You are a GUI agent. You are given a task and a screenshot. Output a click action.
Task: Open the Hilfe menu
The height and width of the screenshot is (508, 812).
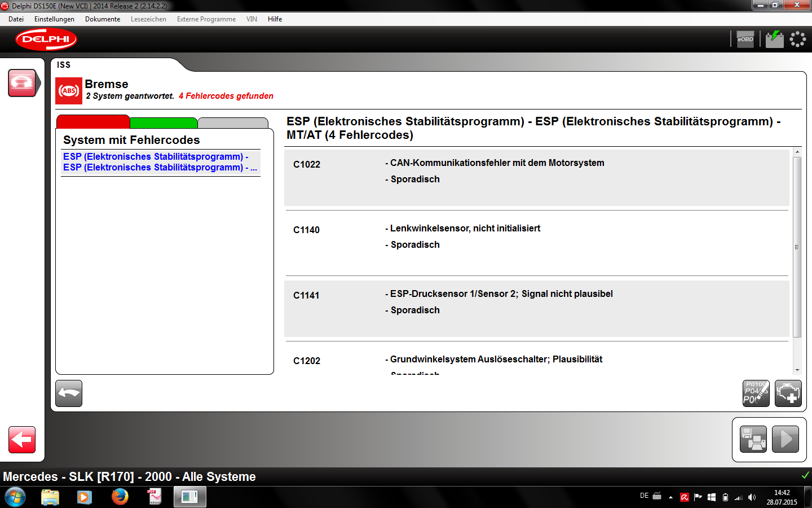[x=275, y=19]
